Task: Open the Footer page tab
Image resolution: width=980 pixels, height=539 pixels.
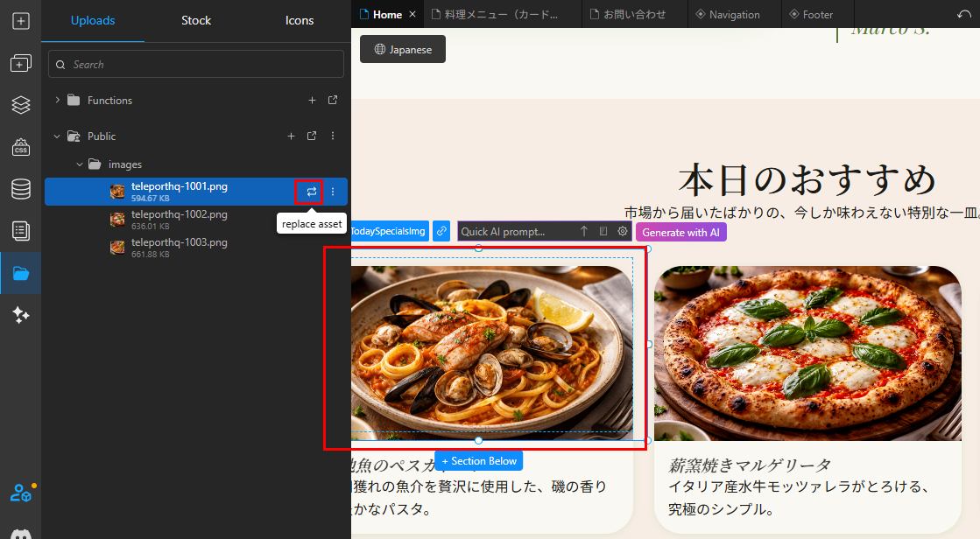Action: tap(814, 14)
